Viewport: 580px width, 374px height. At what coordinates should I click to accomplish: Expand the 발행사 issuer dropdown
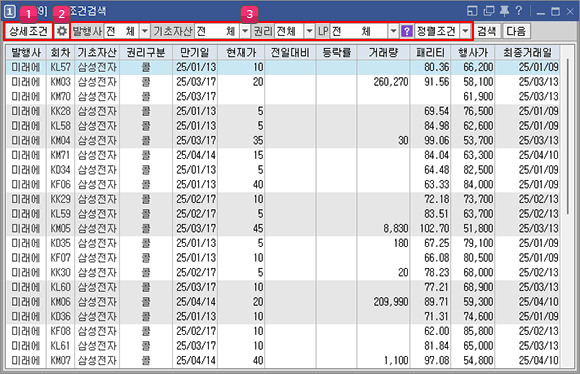coord(145,31)
